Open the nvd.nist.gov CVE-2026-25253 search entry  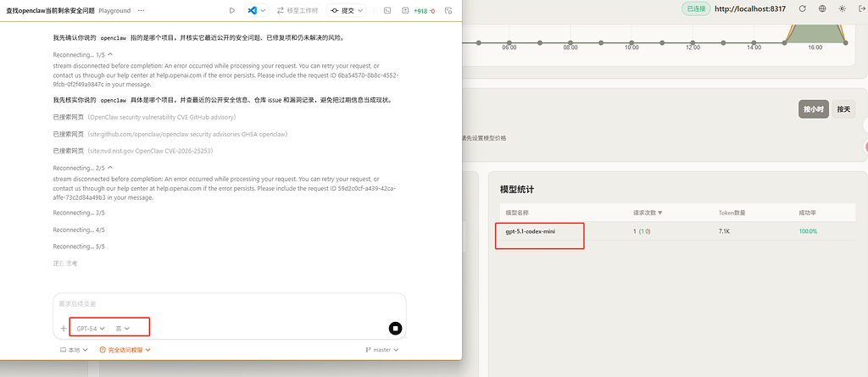pos(133,151)
